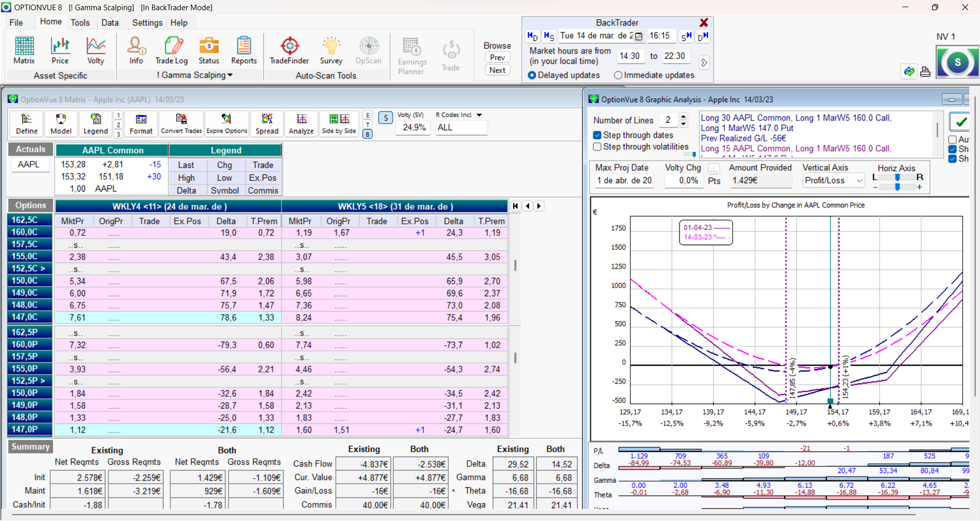The height and width of the screenshot is (521, 980).
Task: Step forward one session in BackTrader
Action: [x=686, y=36]
